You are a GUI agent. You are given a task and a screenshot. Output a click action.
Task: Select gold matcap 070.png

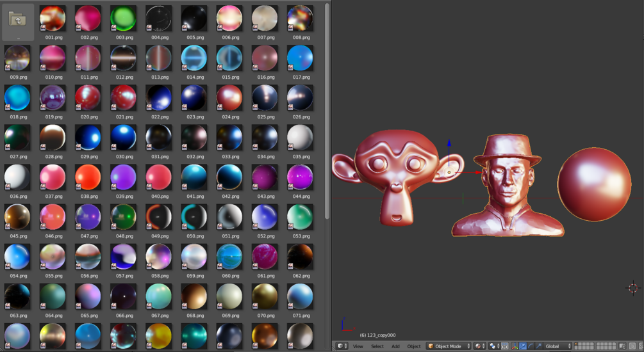click(265, 296)
